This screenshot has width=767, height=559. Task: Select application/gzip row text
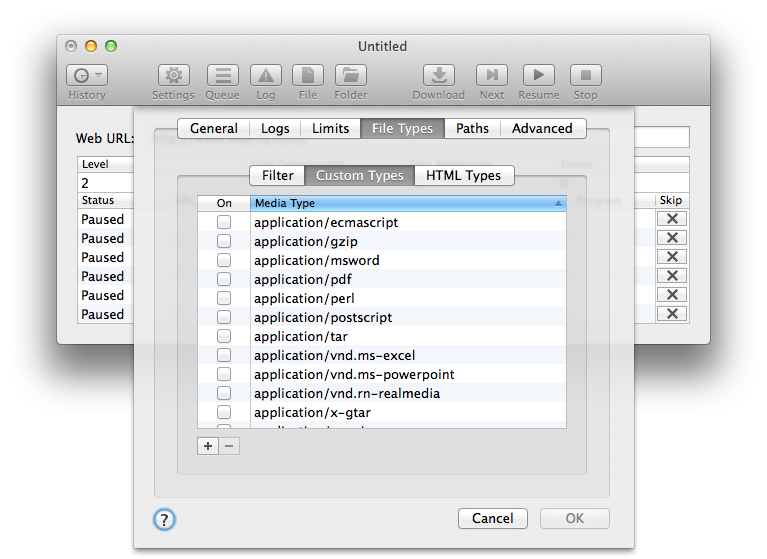point(306,242)
